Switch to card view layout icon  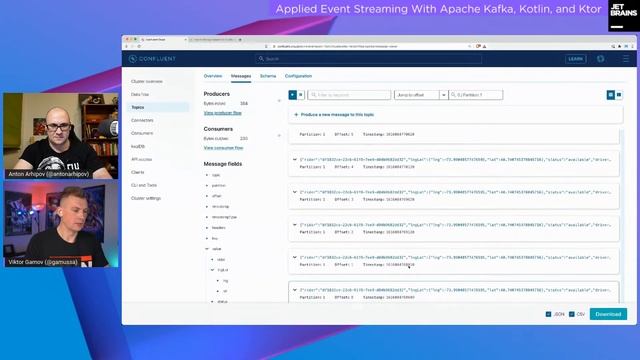(611, 95)
